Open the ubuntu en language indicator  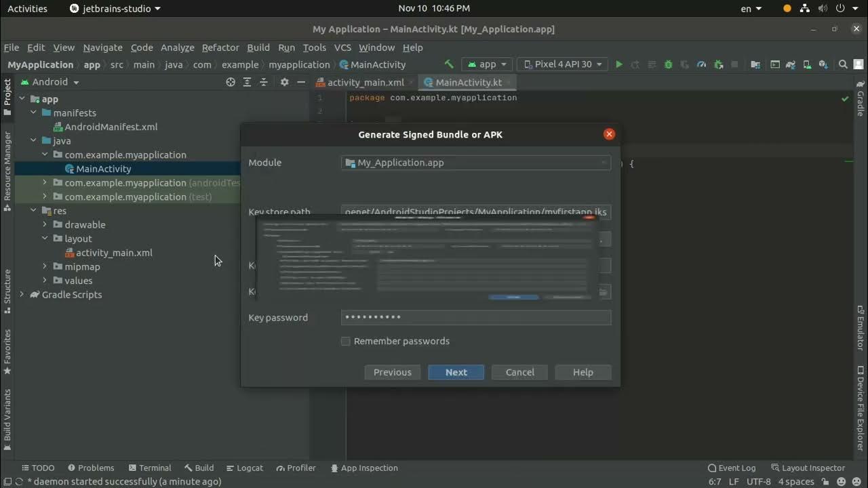(x=751, y=9)
